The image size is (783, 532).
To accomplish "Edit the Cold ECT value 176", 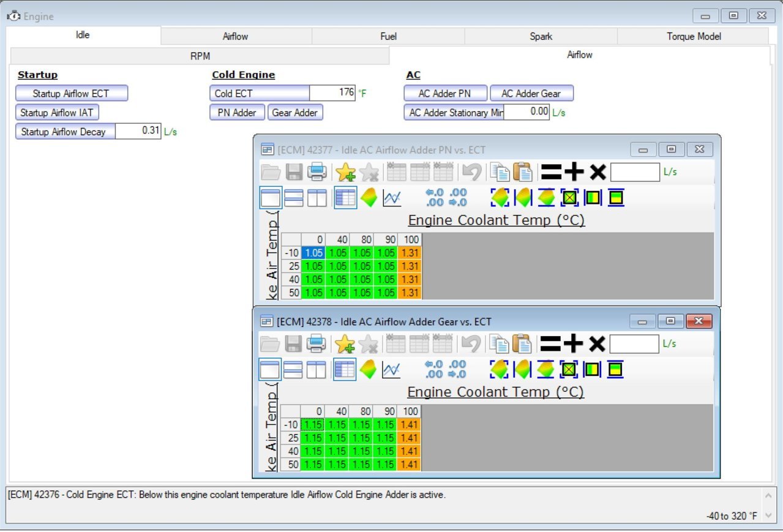I will 332,93.
